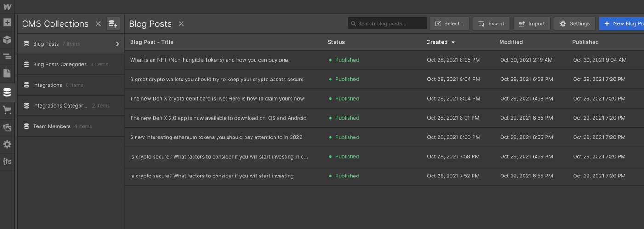The width and height of the screenshot is (644, 229).
Task: Click the Integrations collection database icon
Action: point(27,85)
